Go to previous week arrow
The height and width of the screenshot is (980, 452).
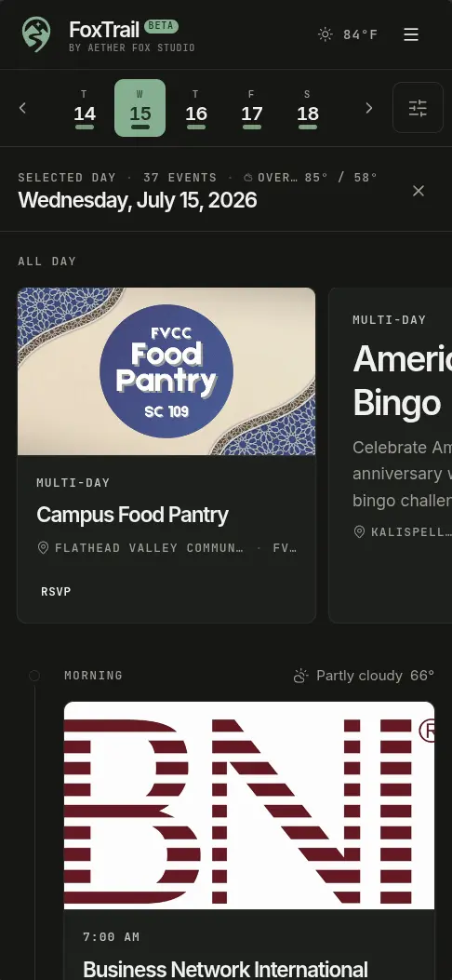click(22, 108)
